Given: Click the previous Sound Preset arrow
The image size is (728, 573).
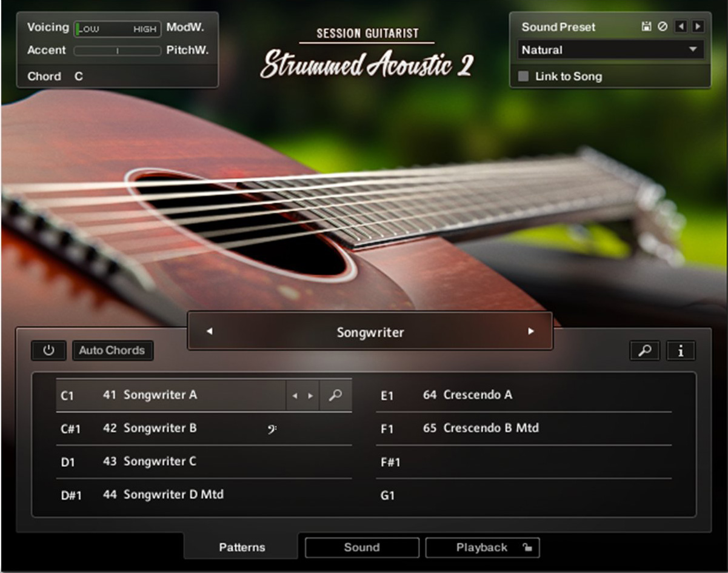Looking at the screenshot, I should (x=681, y=26).
